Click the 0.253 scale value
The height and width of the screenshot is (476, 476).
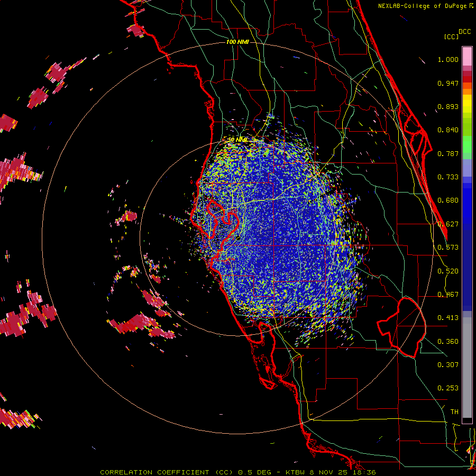(448, 388)
